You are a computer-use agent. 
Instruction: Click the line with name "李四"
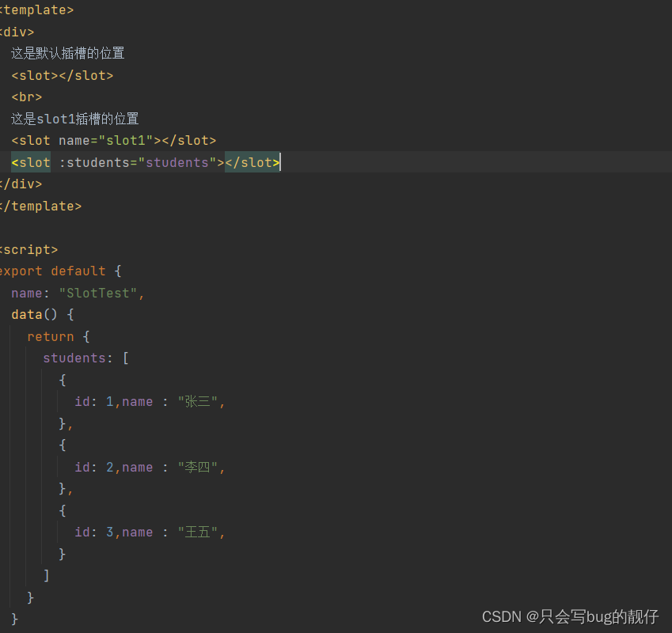click(150, 468)
